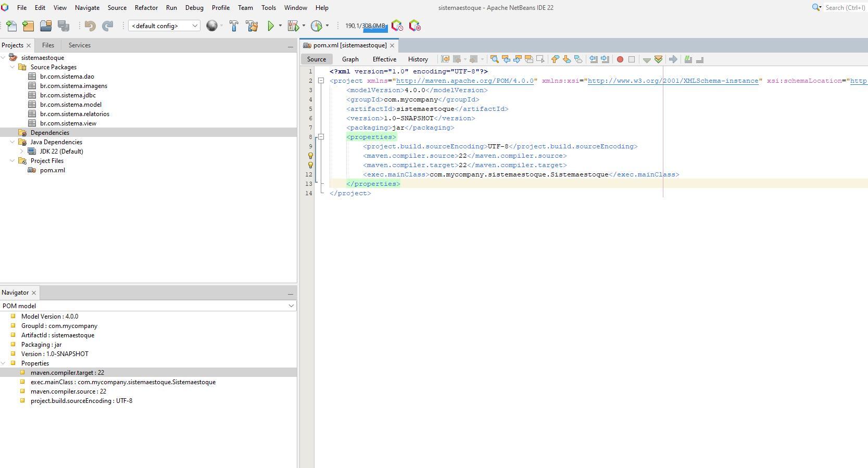The image size is (868, 468).
Task: Click Find Selection magnifier icon
Action: (494, 59)
